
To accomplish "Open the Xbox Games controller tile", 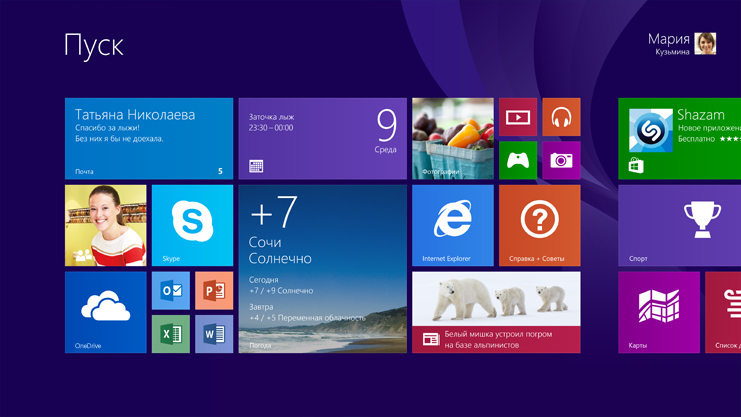I will point(518,160).
